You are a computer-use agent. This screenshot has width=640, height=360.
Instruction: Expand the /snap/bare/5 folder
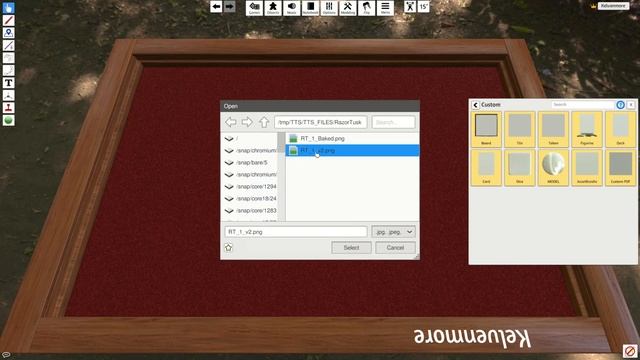pyautogui.click(x=229, y=163)
